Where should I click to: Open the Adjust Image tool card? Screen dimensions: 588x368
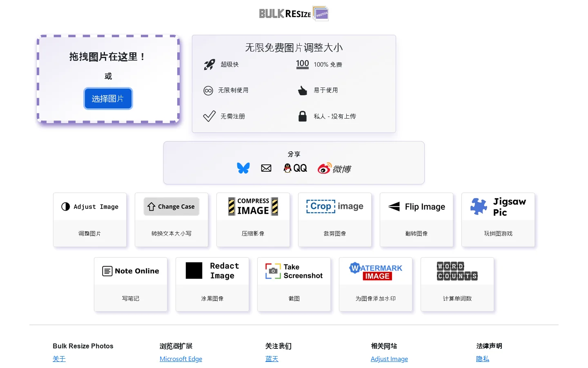pos(90,220)
